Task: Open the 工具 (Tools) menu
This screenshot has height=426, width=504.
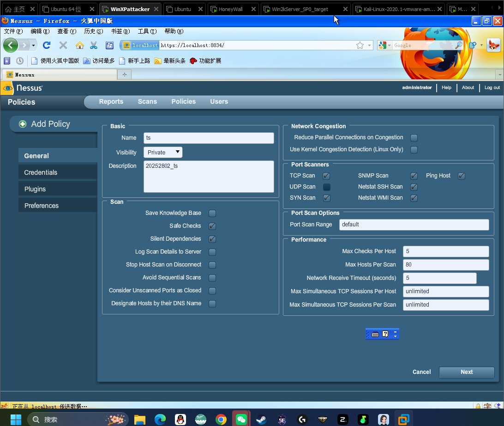Action: (147, 31)
